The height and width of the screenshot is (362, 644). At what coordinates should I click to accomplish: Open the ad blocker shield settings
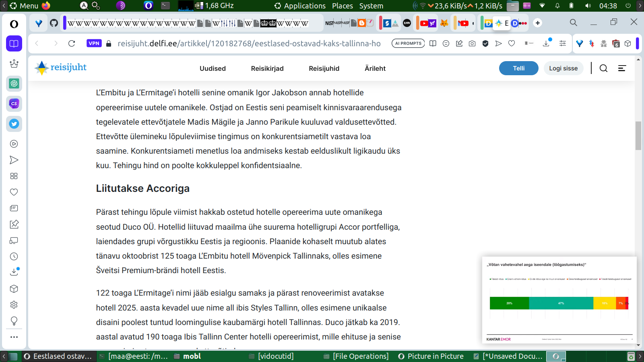[x=485, y=43]
